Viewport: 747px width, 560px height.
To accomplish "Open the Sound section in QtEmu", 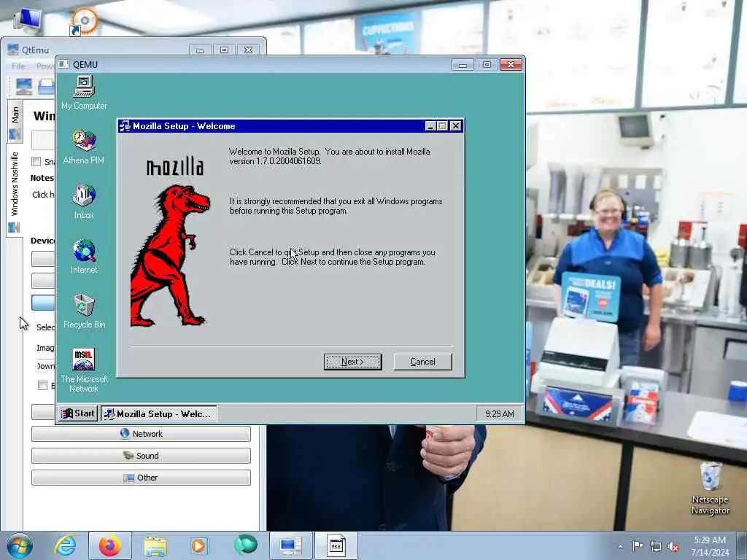I will click(x=141, y=456).
